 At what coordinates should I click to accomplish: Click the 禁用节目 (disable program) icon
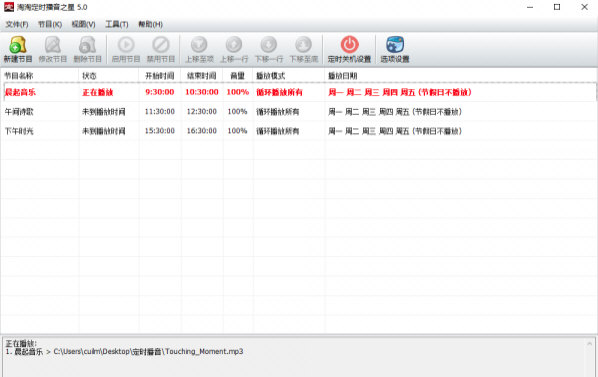point(161,45)
